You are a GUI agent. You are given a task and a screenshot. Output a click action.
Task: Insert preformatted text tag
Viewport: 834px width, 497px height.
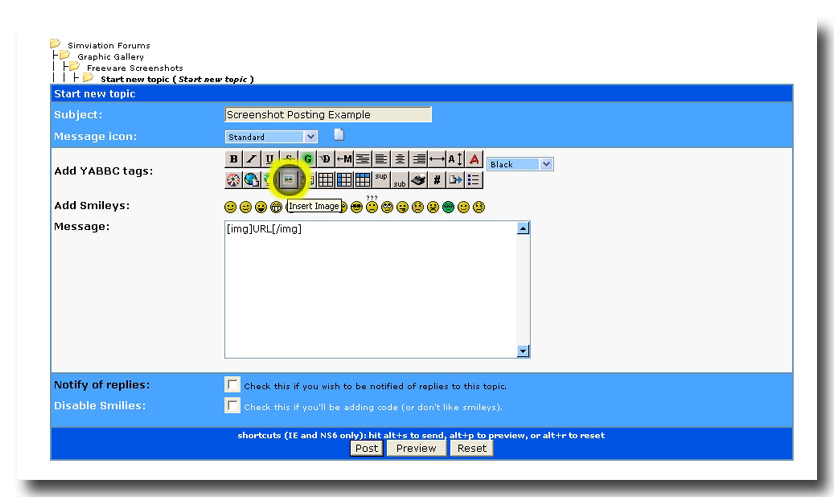pyautogui.click(x=363, y=159)
